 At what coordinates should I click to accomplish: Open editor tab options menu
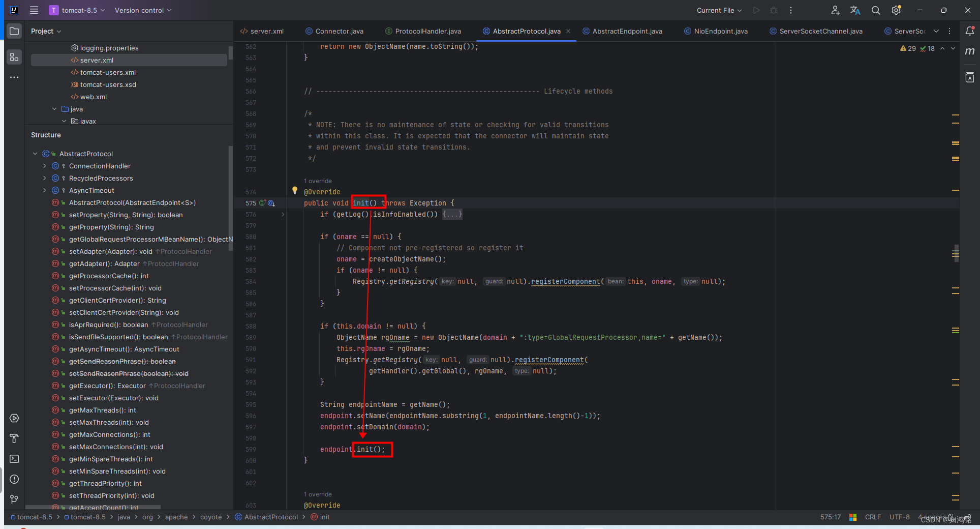click(x=950, y=31)
